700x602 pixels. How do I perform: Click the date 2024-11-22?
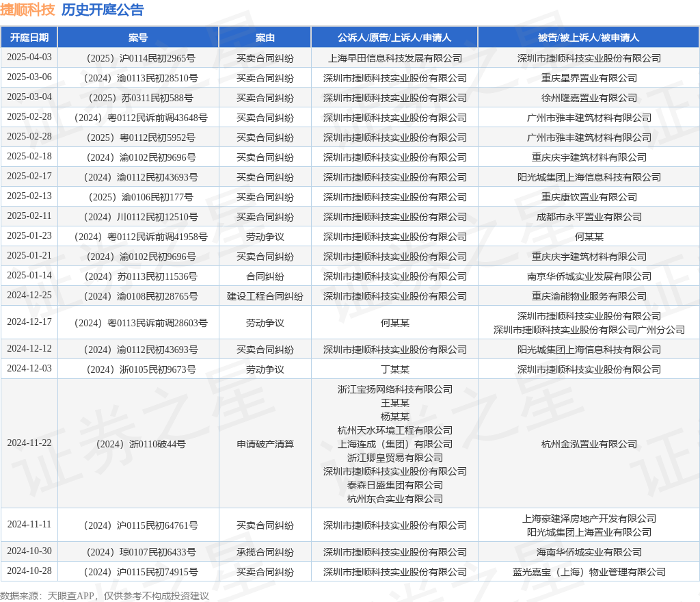[29, 443]
